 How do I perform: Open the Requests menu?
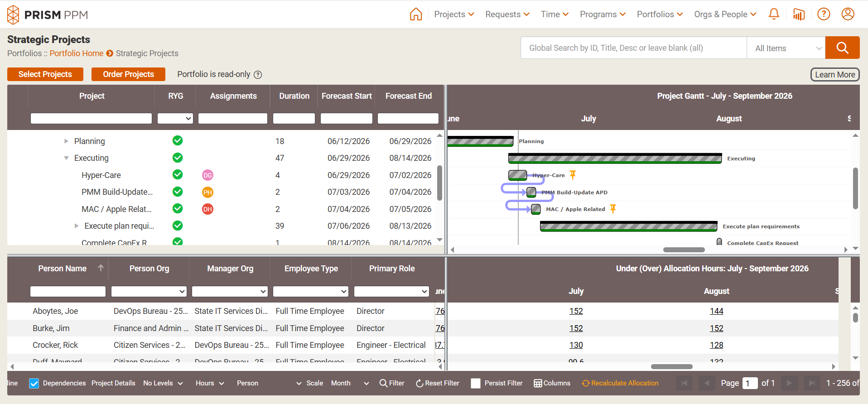[507, 14]
